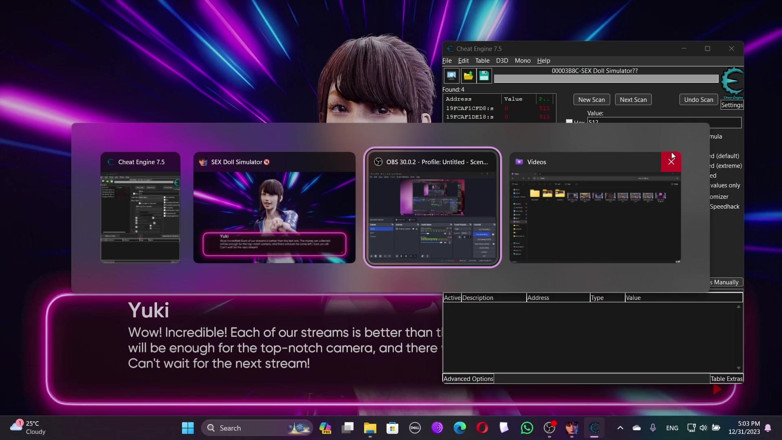Click the New Scan button
This screenshot has height=440, width=782.
(591, 99)
